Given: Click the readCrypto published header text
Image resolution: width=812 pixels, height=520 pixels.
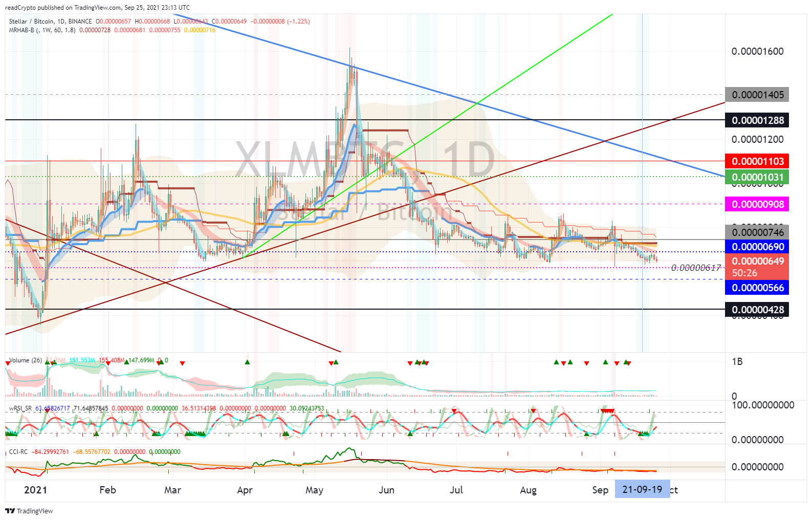Looking at the screenshot, I should (x=97, y=8).
